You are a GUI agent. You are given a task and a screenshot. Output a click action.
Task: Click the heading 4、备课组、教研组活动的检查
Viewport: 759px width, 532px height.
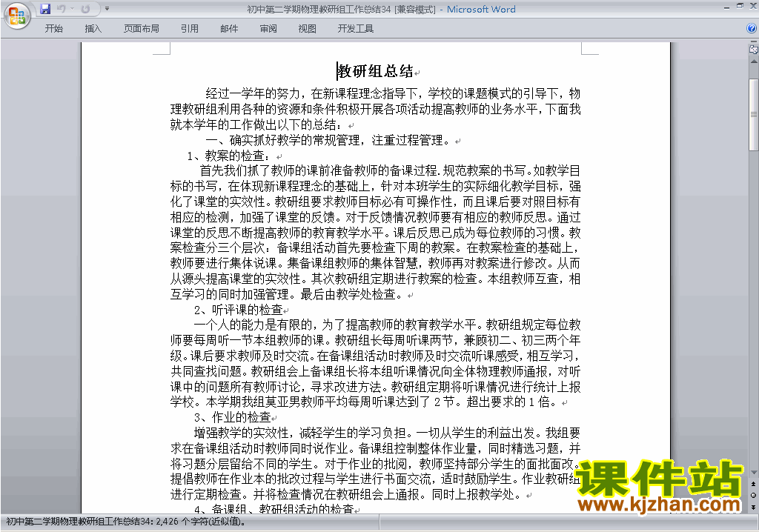tap(274, 509)
